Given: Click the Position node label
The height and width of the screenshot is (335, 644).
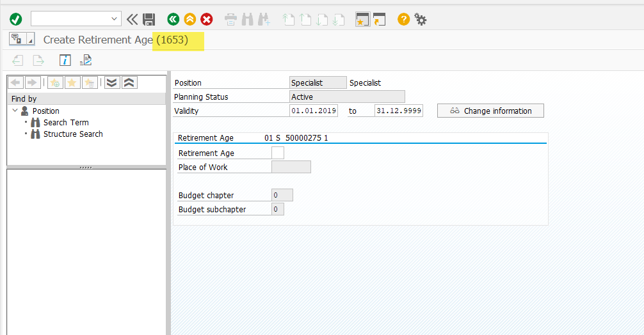Looking at the screenshot, I should point(46,111).
